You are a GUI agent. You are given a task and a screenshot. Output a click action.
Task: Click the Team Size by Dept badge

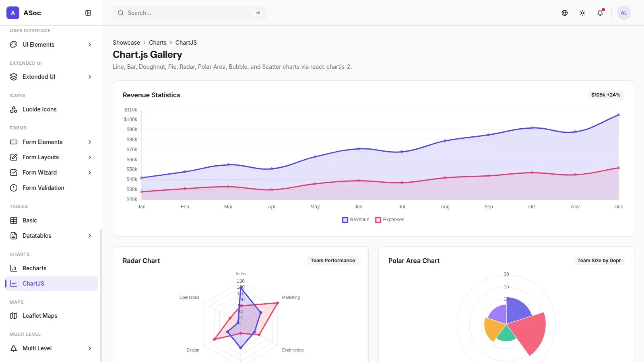599,261
